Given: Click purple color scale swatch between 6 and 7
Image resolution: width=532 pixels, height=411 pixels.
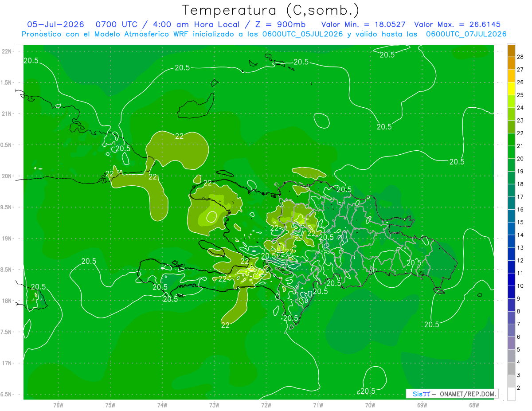Looking at the screenshot, I should pos(511,330).
